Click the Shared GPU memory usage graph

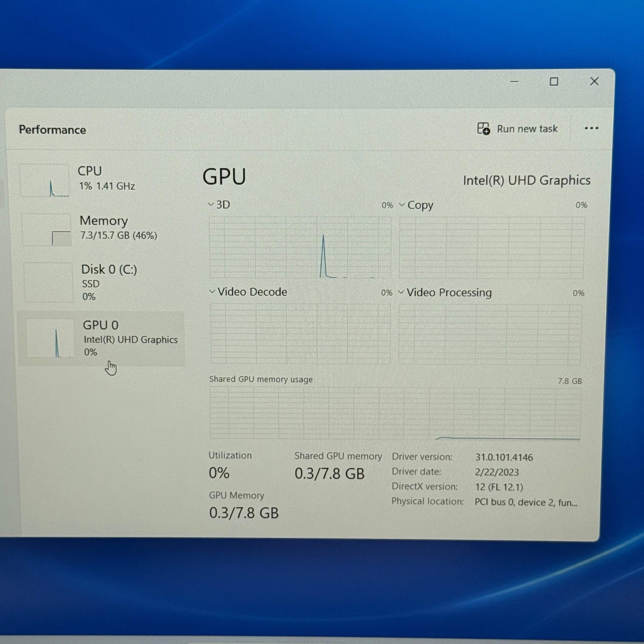pos(395,413)
